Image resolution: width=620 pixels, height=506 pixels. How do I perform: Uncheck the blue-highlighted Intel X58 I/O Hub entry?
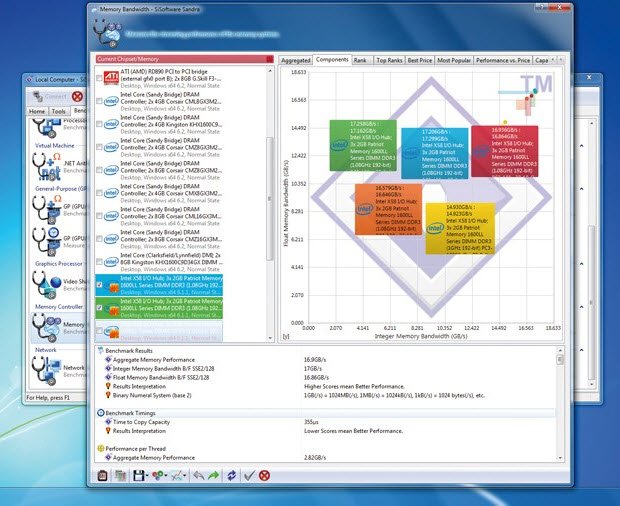click(99, 283)
